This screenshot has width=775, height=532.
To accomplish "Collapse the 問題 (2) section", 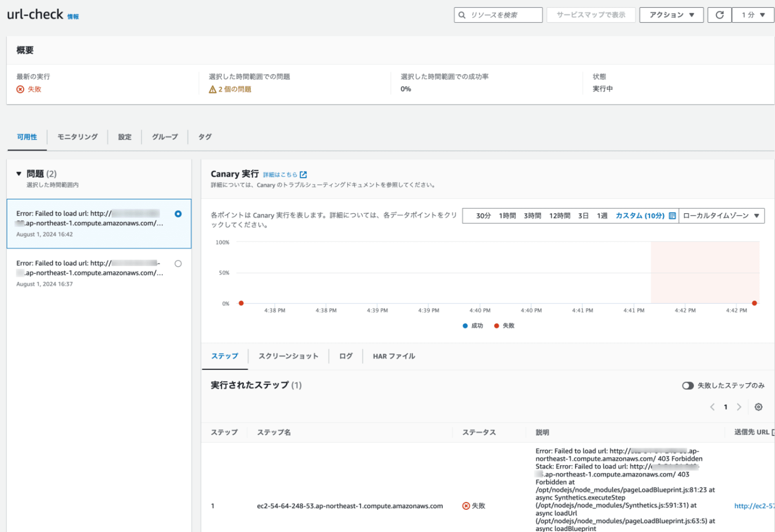I will click(19, 174).
